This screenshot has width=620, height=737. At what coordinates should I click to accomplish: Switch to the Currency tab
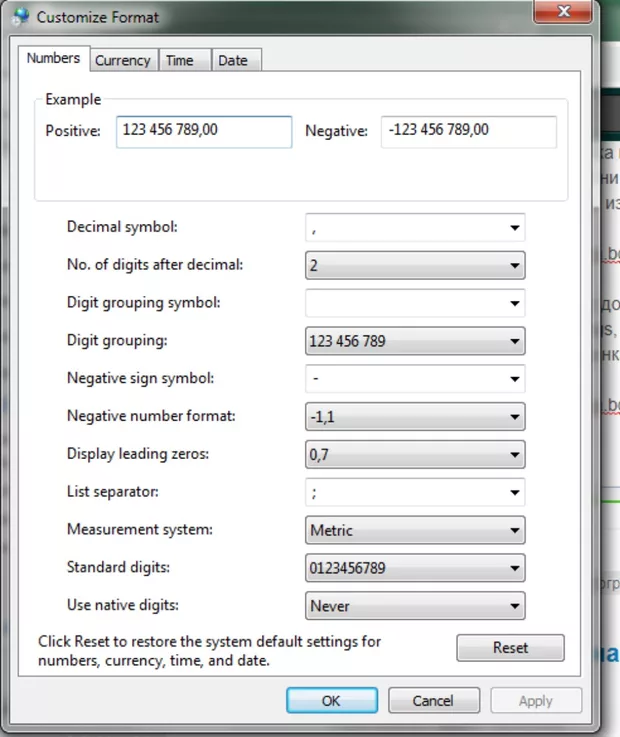[123, 60]
